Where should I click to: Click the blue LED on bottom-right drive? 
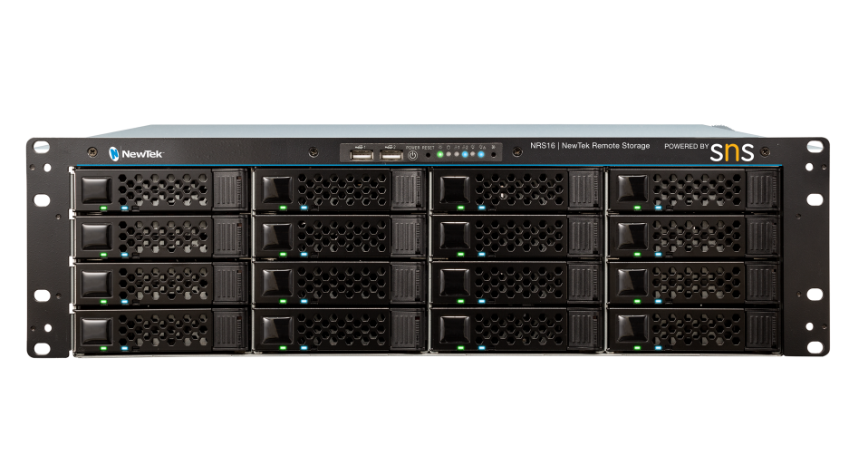pos(658,348)
